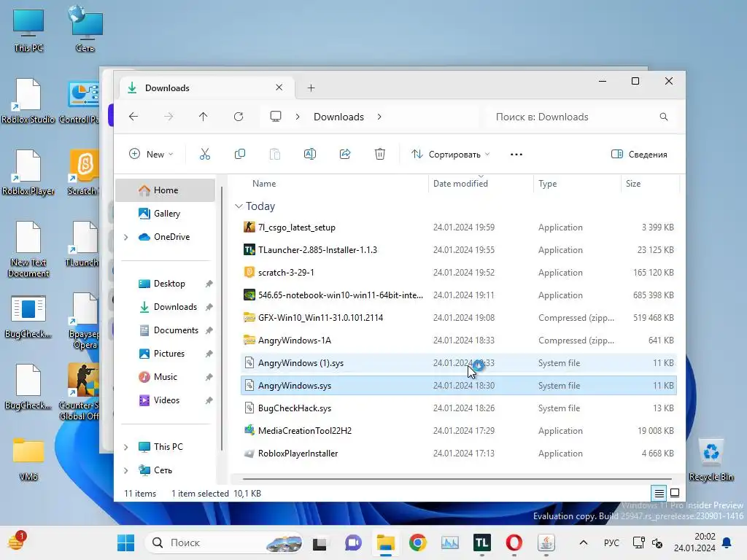Viewport: 747px width, 560px height.
Task: Close the Downloads tab
Action: (279, 87)
